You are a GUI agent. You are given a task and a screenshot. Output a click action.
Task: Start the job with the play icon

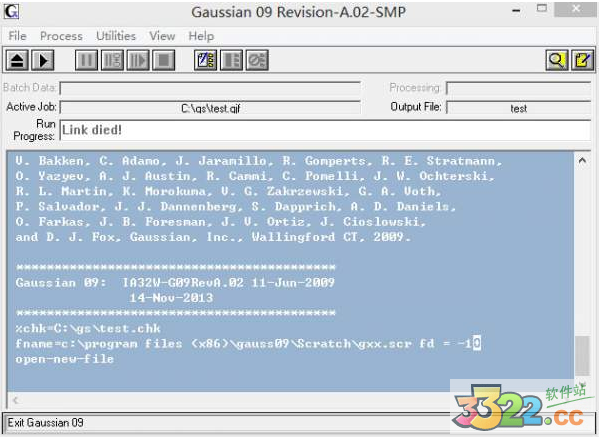click(x=42, y=60)
